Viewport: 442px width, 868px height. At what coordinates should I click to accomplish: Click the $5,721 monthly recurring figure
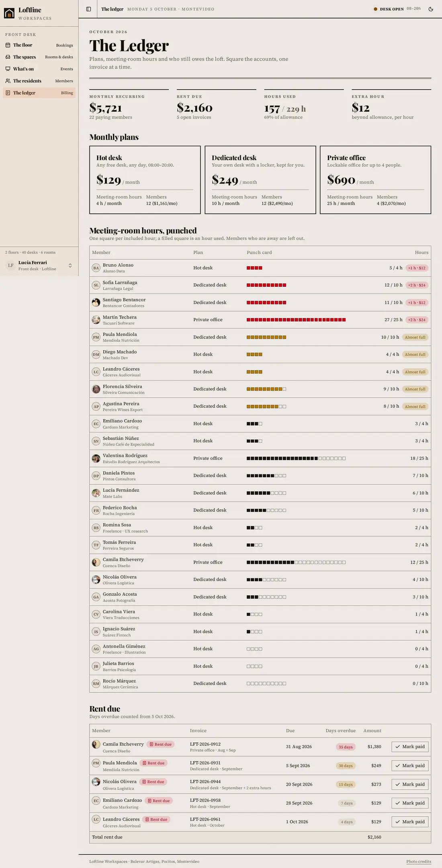point(106,108)
